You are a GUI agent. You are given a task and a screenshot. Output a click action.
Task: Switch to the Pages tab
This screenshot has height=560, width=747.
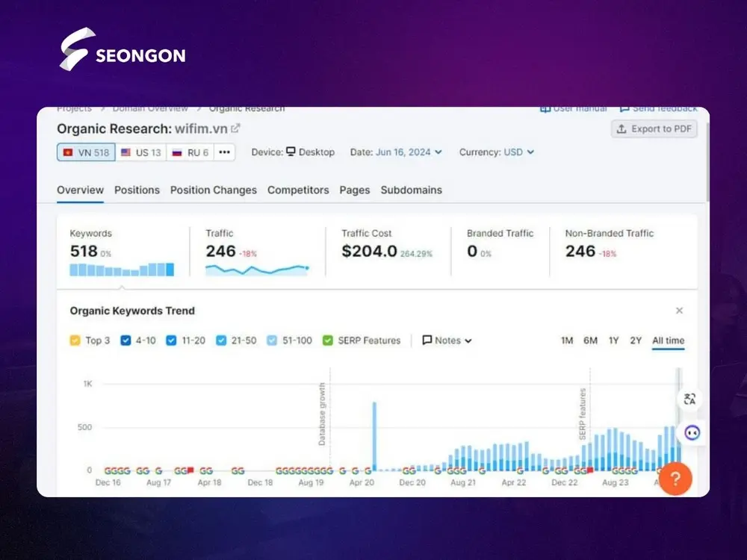click(354, 190)
